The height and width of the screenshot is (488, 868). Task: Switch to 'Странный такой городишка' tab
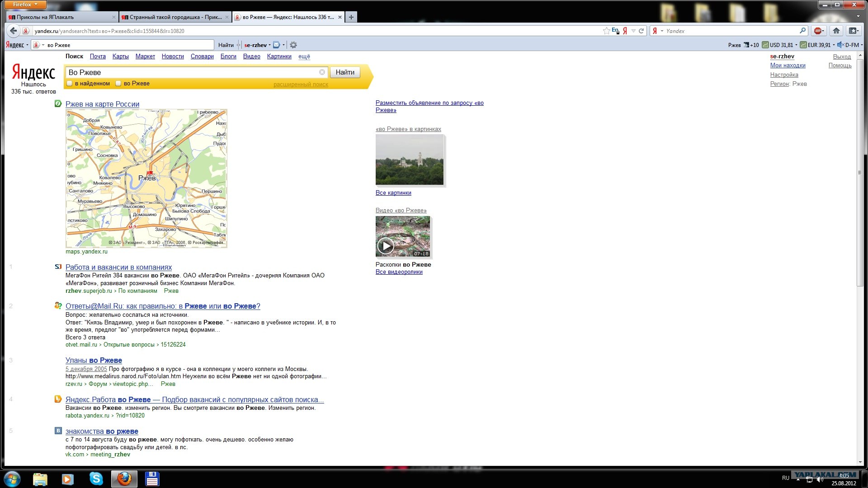175,17
